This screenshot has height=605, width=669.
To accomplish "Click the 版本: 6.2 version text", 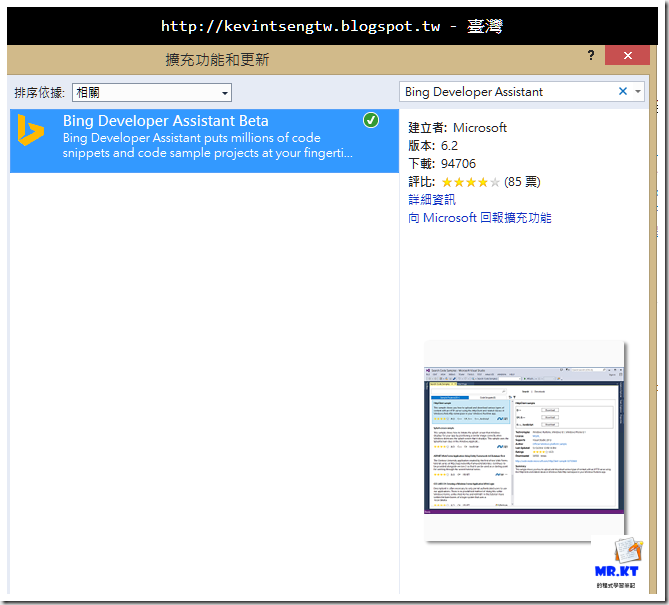I will [433, 146].
